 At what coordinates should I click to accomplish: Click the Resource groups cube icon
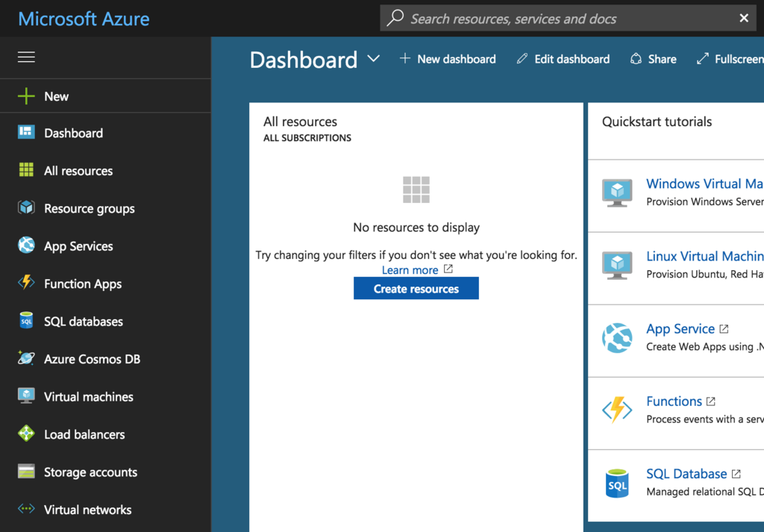(x=26, y=207)
